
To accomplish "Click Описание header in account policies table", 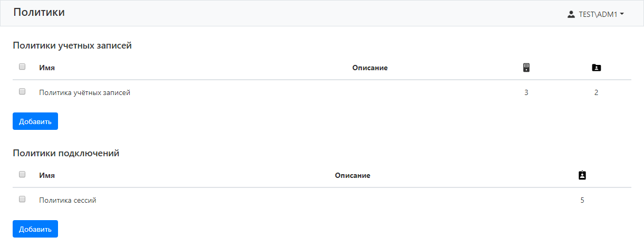I will coord(370,68).
